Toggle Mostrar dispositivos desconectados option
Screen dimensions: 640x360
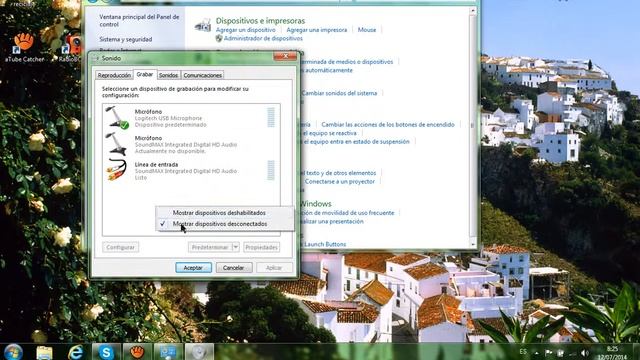coord(224,224)
